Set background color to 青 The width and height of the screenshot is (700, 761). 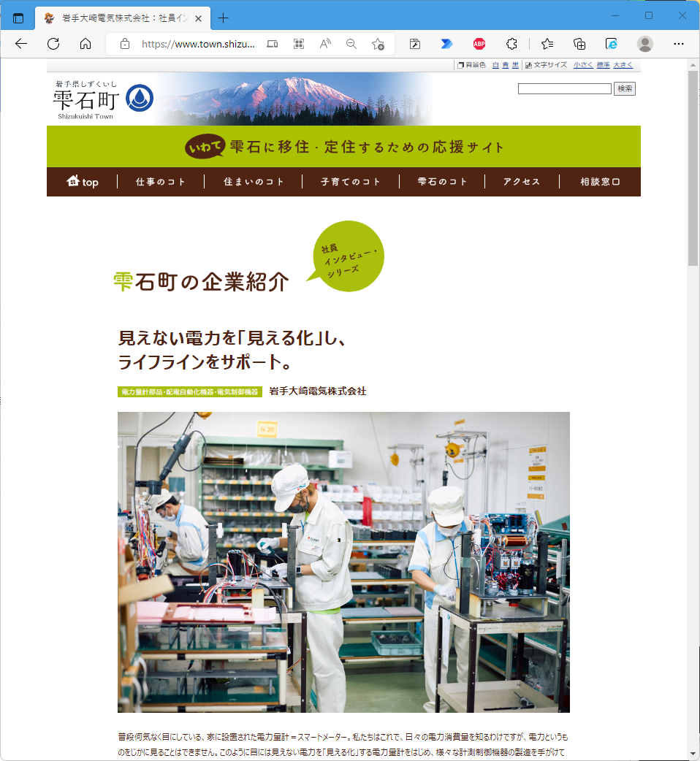tap(506, 65)
